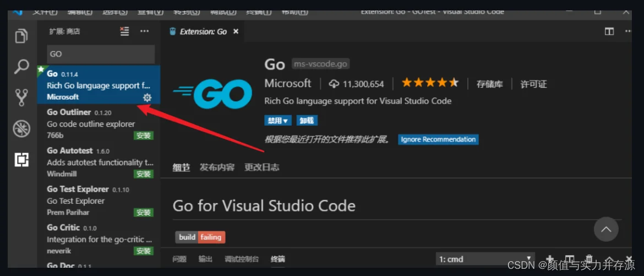Click the neverik publisher name
This screenshot has width=644, height=276.
click(x=59, y=251)
